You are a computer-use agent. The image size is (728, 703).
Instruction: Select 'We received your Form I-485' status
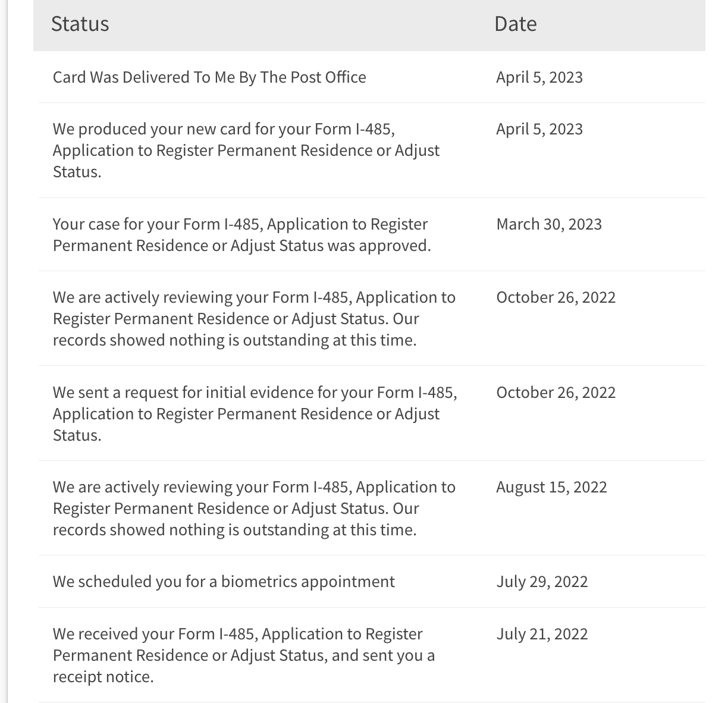[x=238, y=634]
